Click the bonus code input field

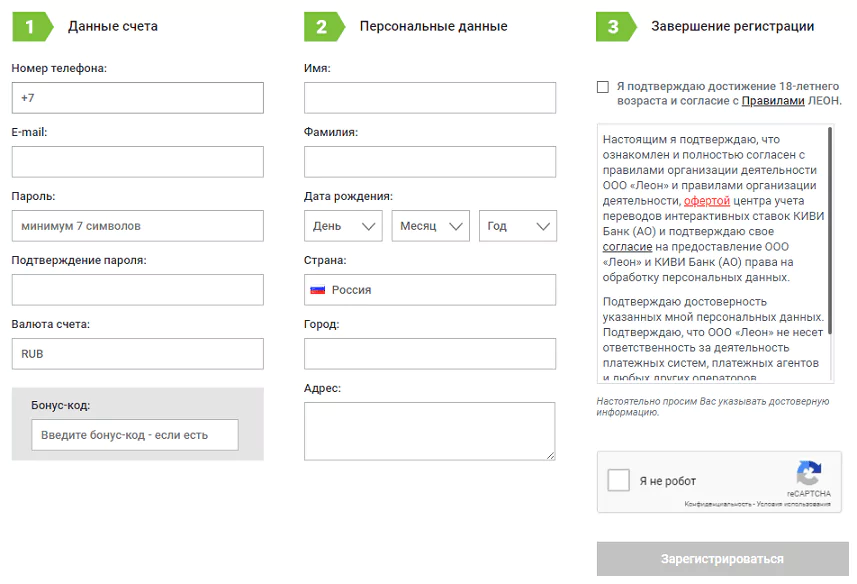click(135, 435)
